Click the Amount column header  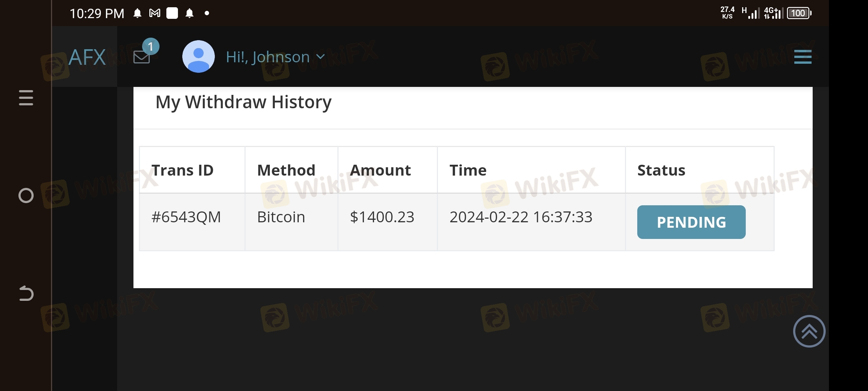point(380,170)
